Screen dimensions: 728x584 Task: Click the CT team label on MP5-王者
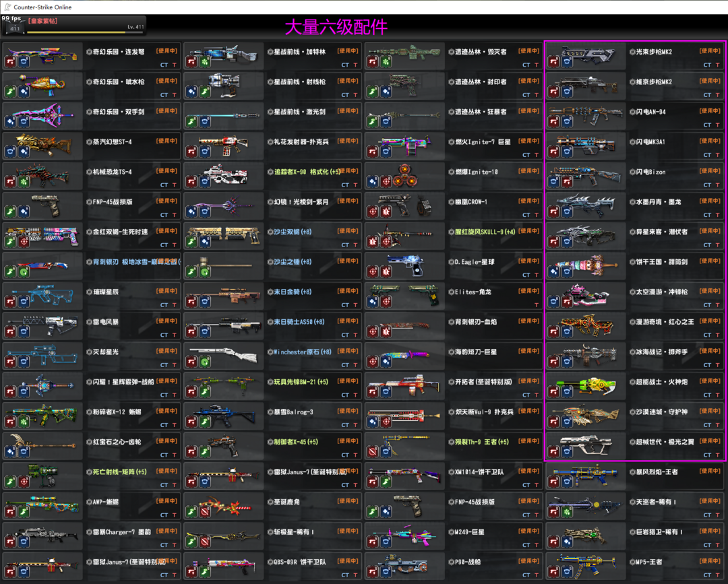pyautogui.click(x=707, y=575)
